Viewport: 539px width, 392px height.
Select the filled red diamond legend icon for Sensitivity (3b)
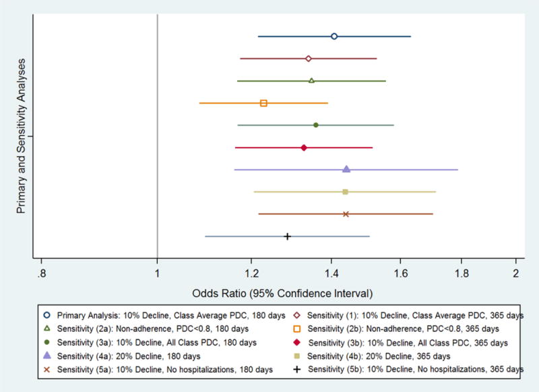click(x=298, y=342)
